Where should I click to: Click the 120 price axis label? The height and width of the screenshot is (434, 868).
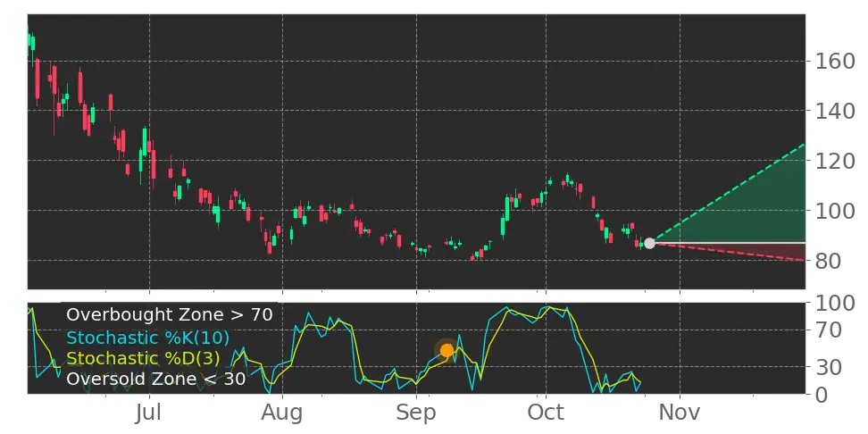(x=835, y=161)
